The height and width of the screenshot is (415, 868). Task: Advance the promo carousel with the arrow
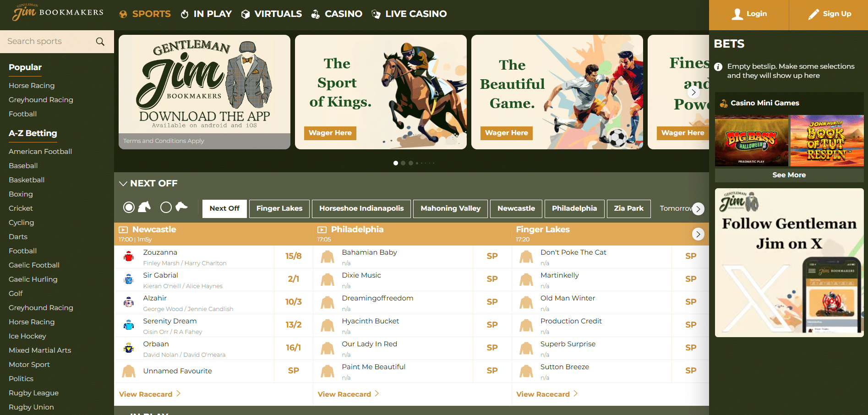point(693,92)
